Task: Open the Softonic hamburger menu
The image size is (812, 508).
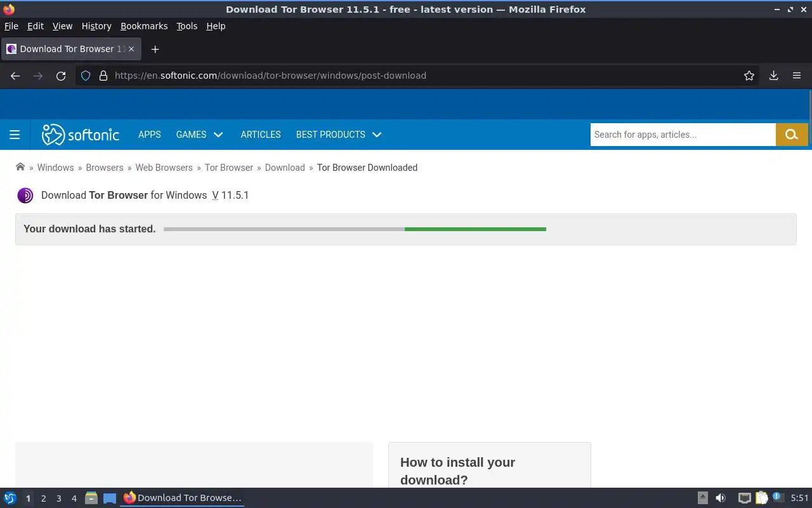Action: coord(15,135)
